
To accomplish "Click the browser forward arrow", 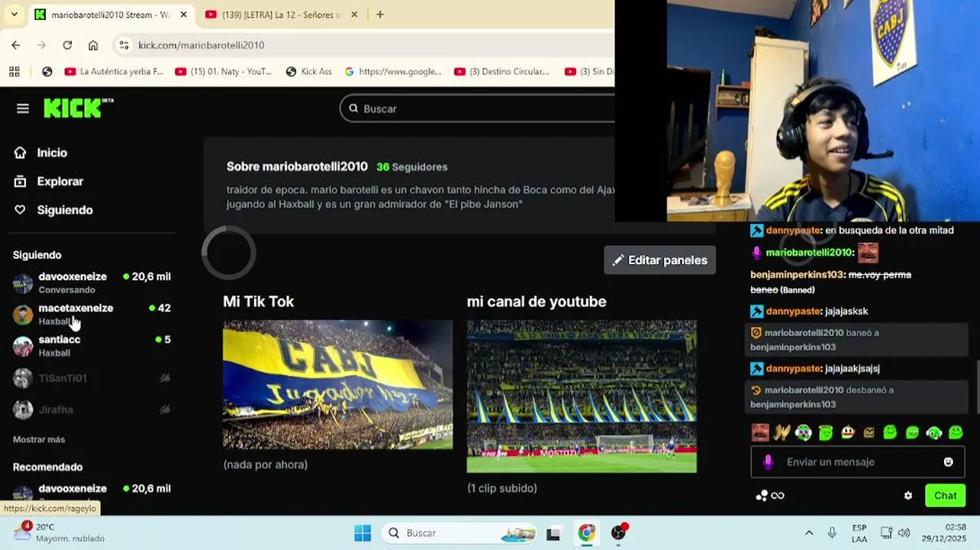I will pos(41,45).
